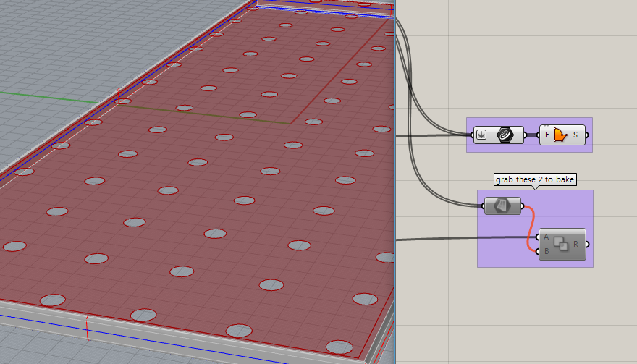The width and height of the screenshot is (637, 364).
Task: Click the output grip of curve parameter
Action: [x=526, y=135]
